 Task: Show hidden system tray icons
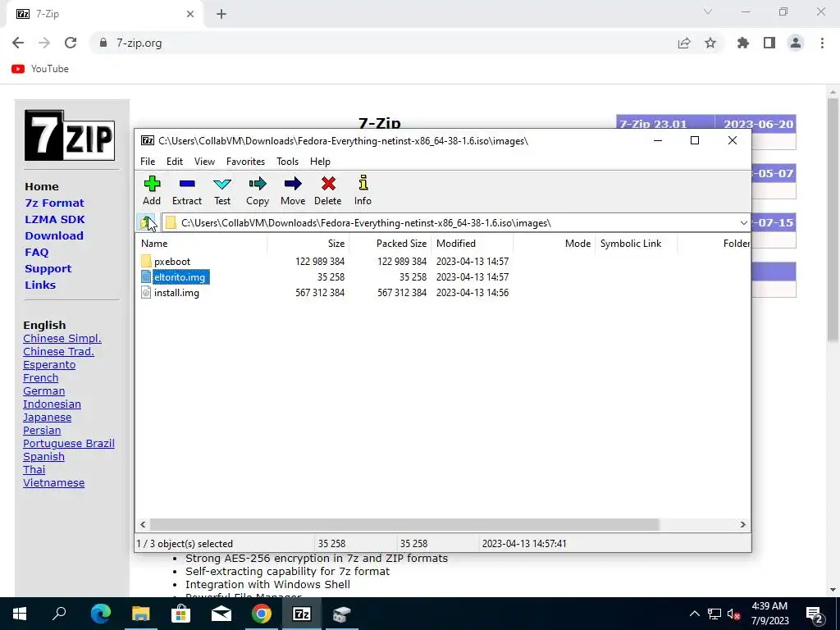694,614
